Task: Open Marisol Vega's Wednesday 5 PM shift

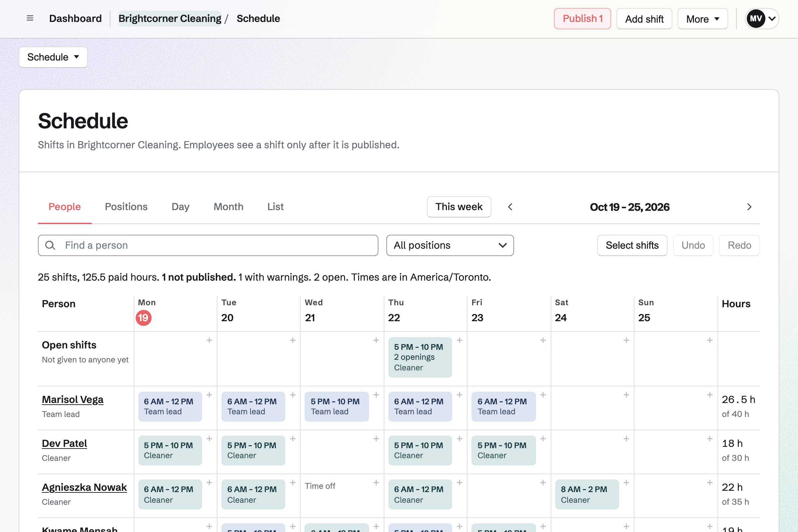Action: 336,406
